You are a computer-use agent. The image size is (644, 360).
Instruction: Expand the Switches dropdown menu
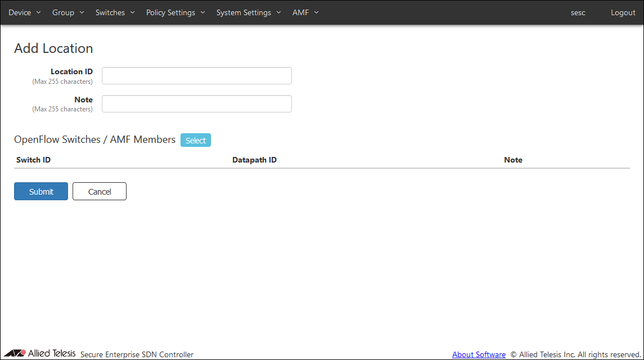pos(115,12)
